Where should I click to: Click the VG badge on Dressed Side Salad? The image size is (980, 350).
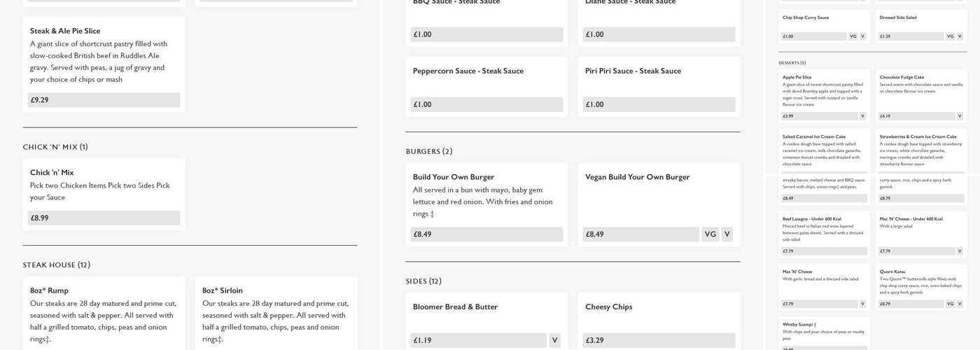coord(950,36)
